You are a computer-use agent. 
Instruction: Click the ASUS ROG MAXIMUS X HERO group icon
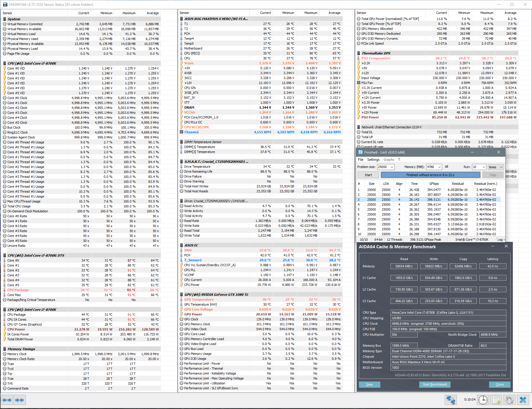[181, 19]
